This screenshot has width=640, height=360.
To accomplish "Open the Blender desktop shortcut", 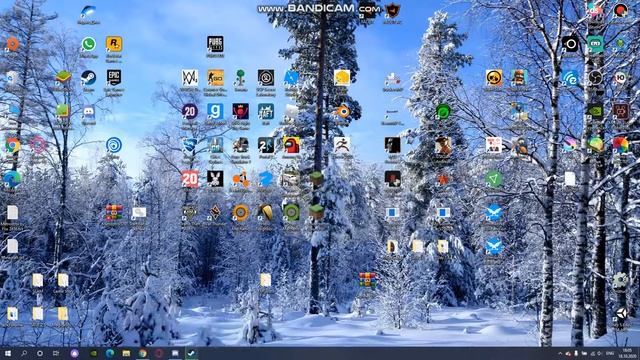I will click(342, 111).
